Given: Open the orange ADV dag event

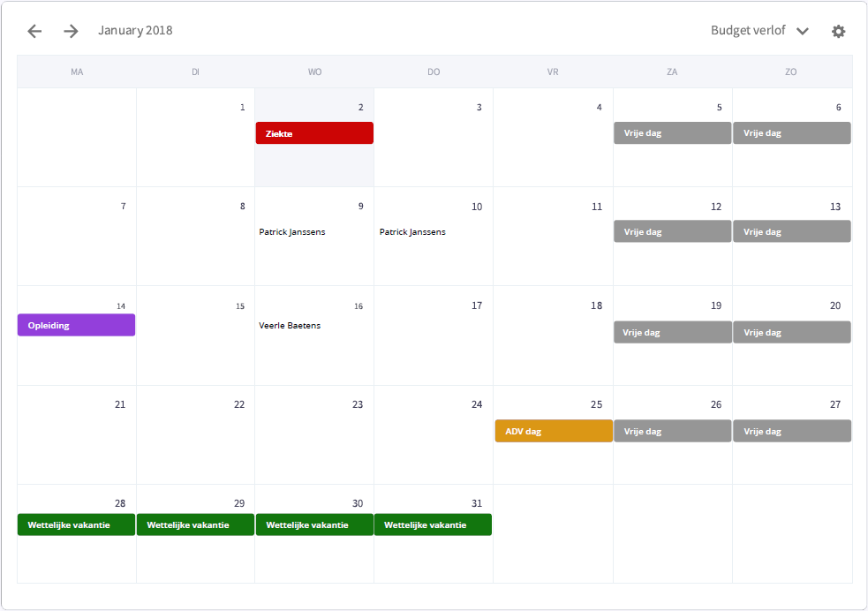Looking at the screenshot, I should point(554,431).
